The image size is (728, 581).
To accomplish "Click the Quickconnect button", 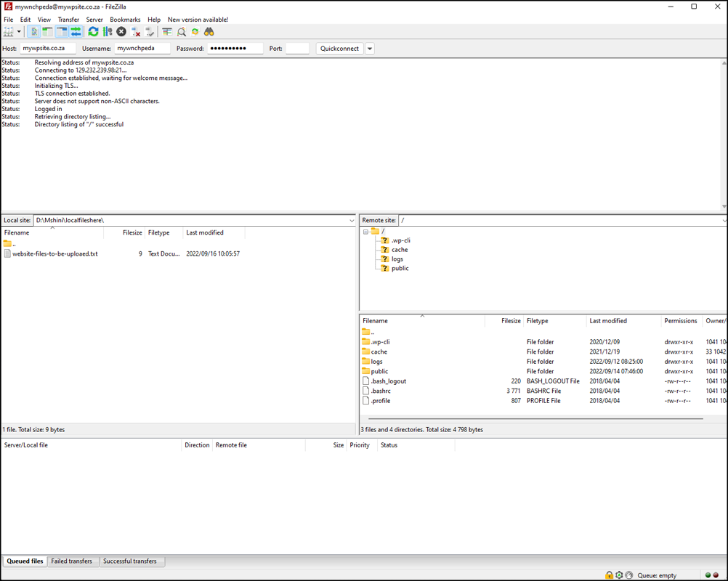I will point(339,49).
